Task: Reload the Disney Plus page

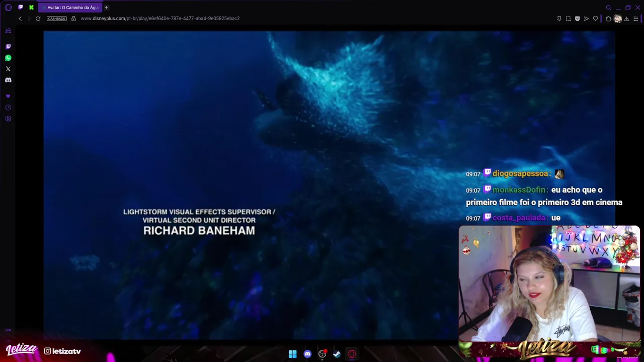Action: (x=38, y=19)
